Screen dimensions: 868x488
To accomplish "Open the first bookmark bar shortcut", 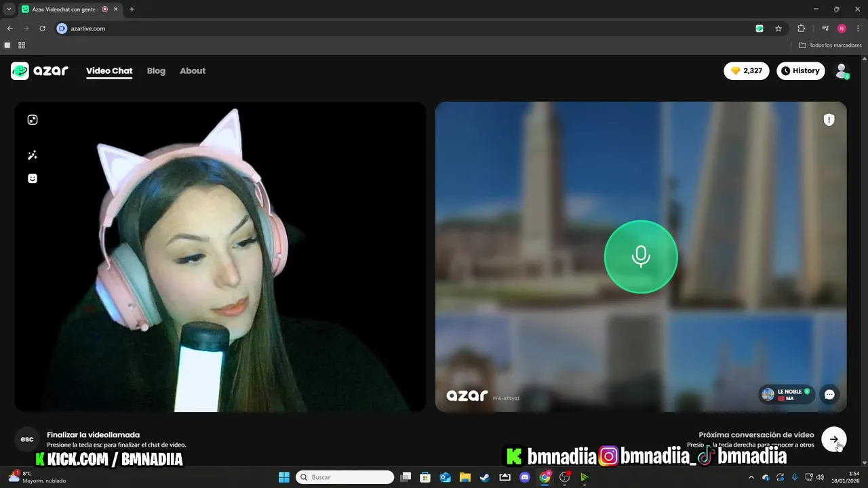I will (7, 45).
